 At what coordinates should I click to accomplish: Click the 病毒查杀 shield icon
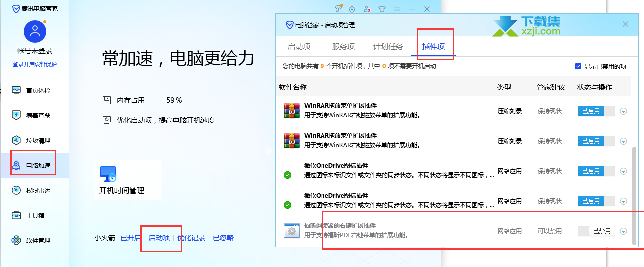(16, 115)
